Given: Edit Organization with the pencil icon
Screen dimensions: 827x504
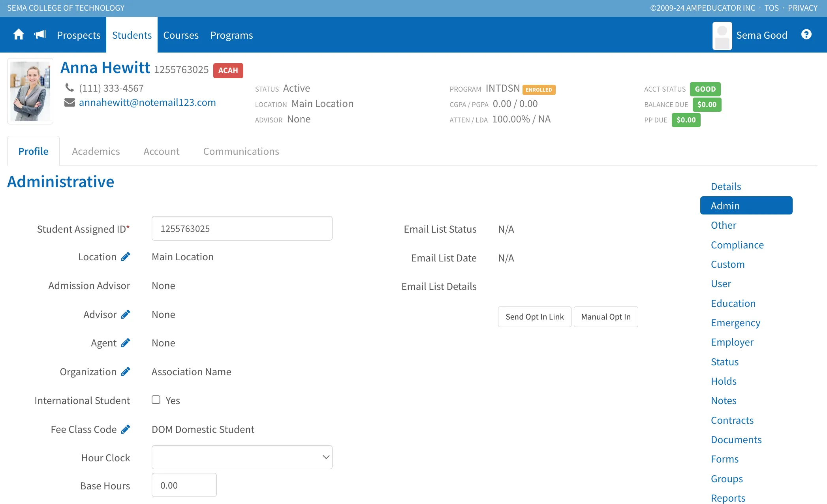Looking at the screenshot, I should coord(126,372).
